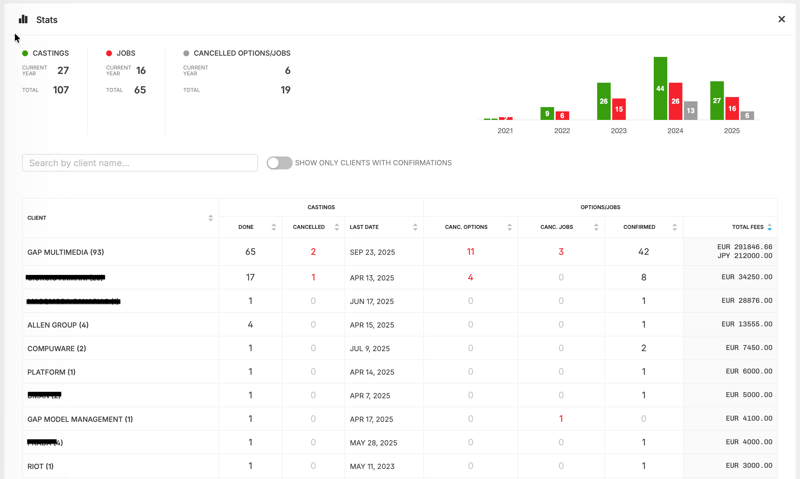This screenshot has width=800, height=479.
Task: Type in the search by client name field
Action: coord(140,163)
